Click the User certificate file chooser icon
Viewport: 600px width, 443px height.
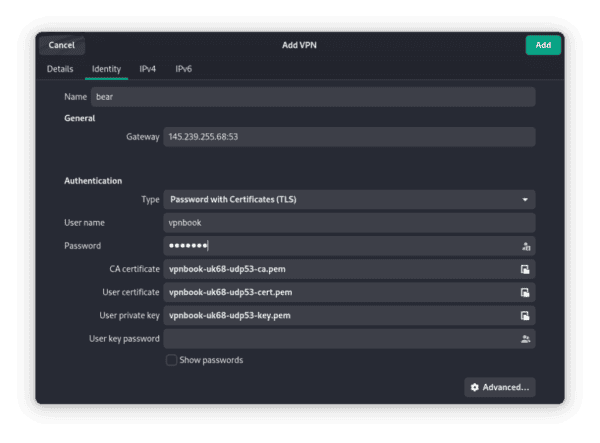coord(524,292)
